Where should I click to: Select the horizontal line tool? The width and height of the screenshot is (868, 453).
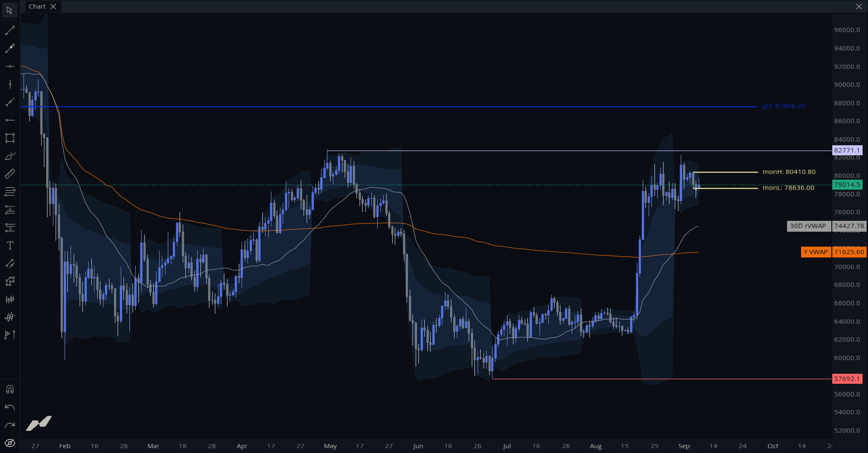(9, 67)
